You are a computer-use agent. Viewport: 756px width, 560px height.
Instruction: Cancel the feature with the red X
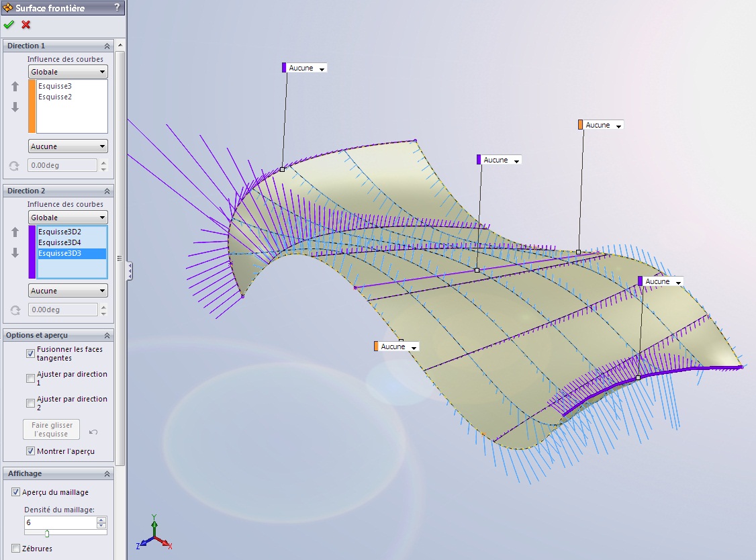pos(26,25)
